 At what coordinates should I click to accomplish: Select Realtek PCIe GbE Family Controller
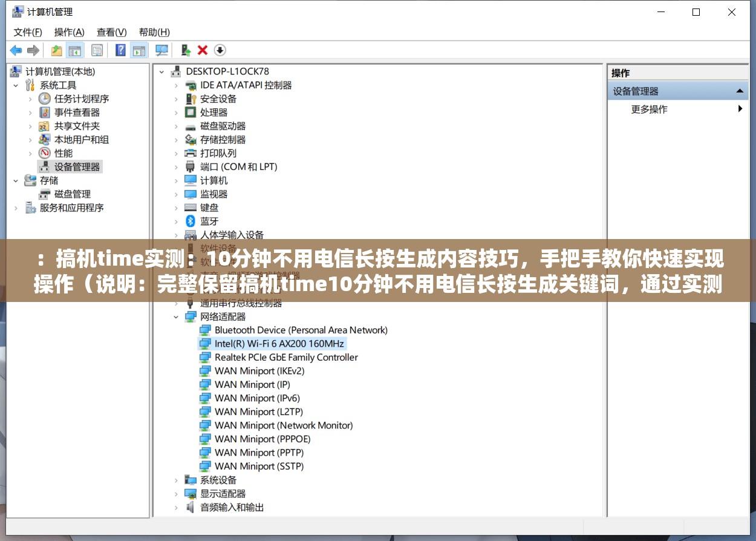[x=286, y=358]
